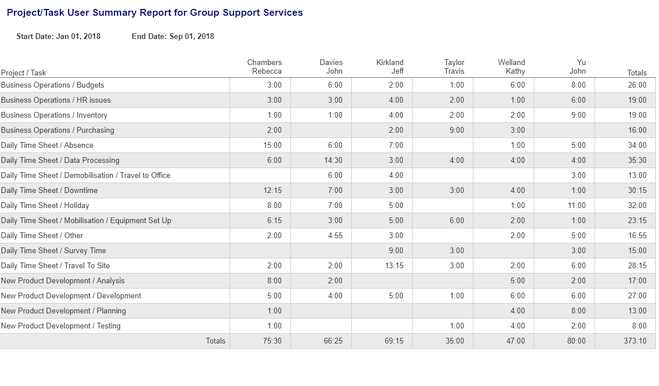Image resolution: width=659 pixels, height=386 pixels.
Task: Click the End Date: Sep 01, 2018 text
Action: coord(173,36)
